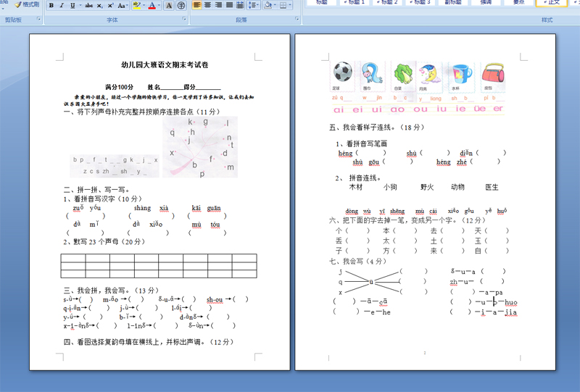Click the b p _ f _ t letter sequence image

pos(115,166)
